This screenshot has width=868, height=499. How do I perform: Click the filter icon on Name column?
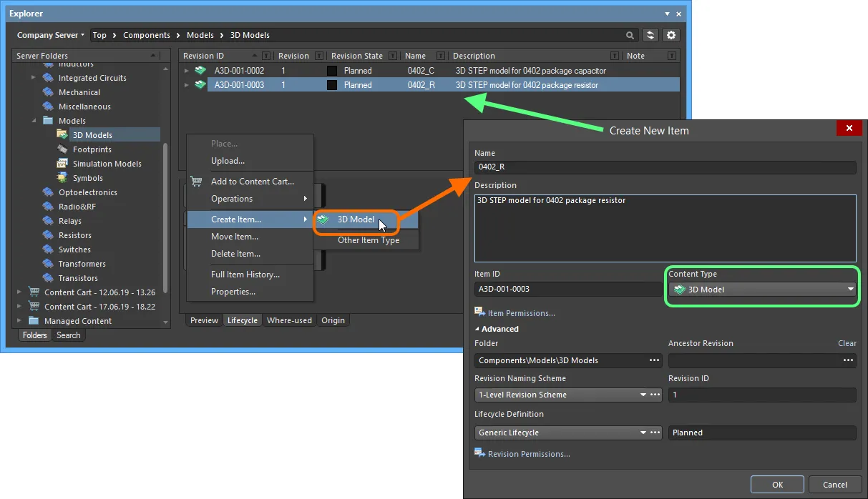coord(441,56)
